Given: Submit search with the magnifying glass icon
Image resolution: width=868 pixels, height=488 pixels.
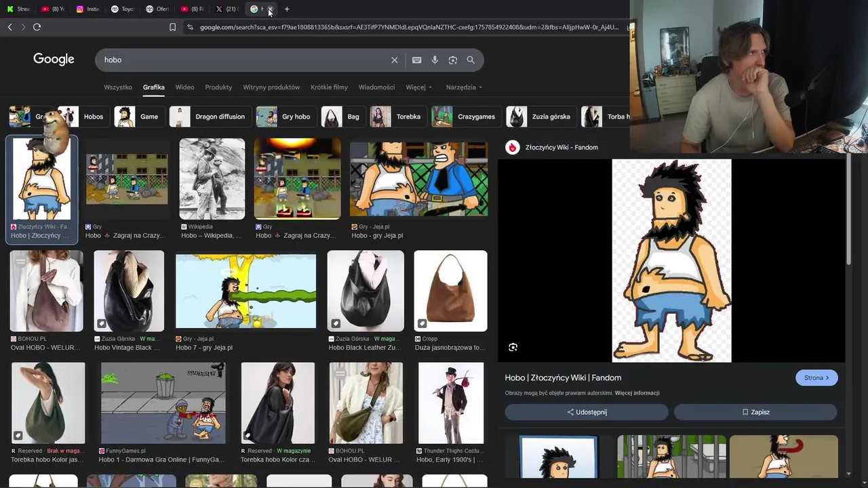Looking at the screenshot, I should [471, 60].
